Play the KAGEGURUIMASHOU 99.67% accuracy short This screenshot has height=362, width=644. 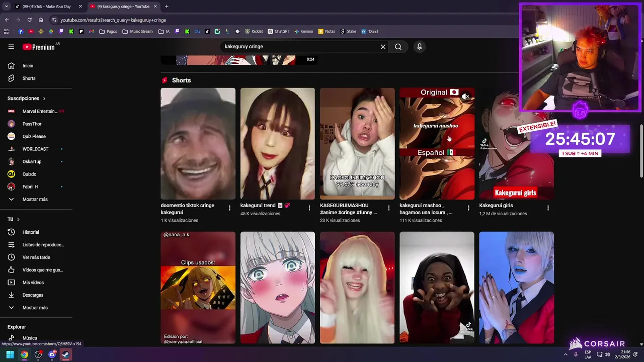(x=357, y=144)
